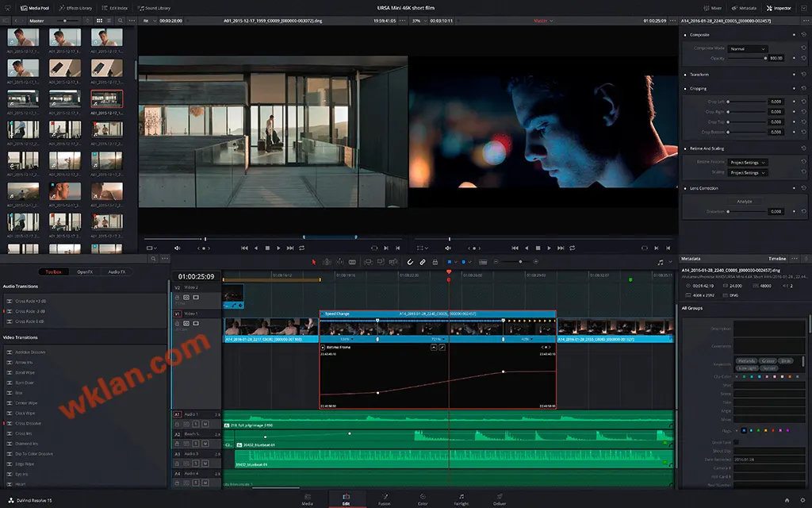812x508 pixels.
Task: Click the search icon in media pool
Action: pos(121,21)
